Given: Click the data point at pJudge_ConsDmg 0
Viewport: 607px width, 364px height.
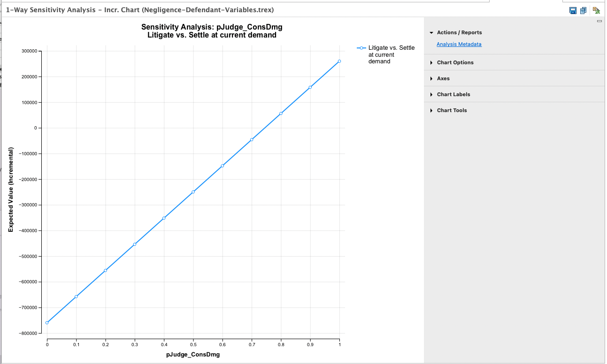Looking at the screenshot, I should pos(47,323).
